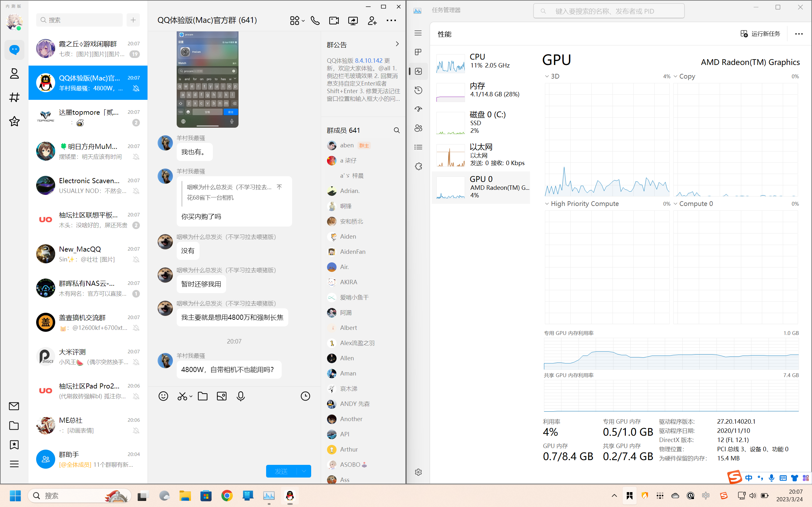Click the microphone voice message icon
The height and width of the screenshot is (507, 812).
(x=240, y=396)
